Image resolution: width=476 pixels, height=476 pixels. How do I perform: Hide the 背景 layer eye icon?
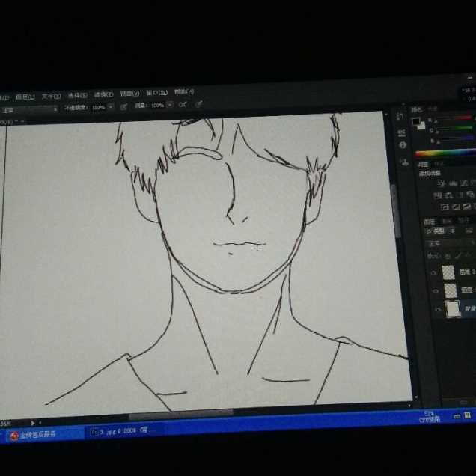pyautogui.click(x=437, y=309)
